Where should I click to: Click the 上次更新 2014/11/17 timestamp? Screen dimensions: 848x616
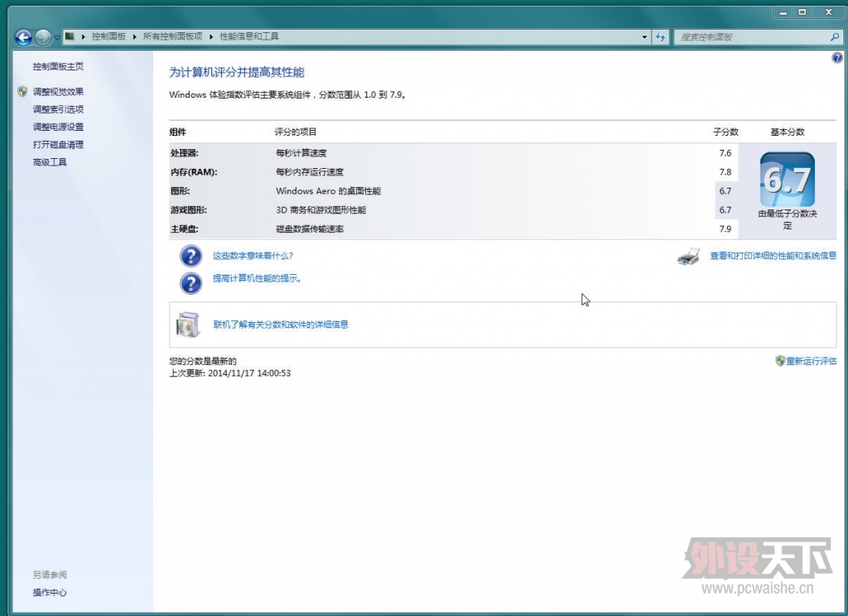[x=230, y=373]
